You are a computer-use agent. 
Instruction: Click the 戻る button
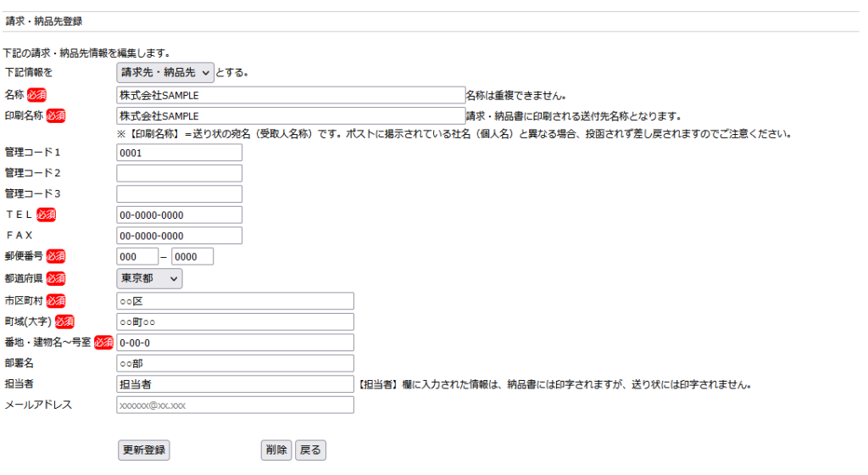[x=310, y=450]
